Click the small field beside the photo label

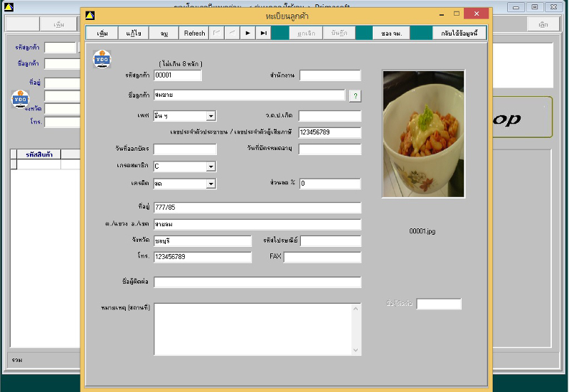pyautogui.click(x=439, y=304)
